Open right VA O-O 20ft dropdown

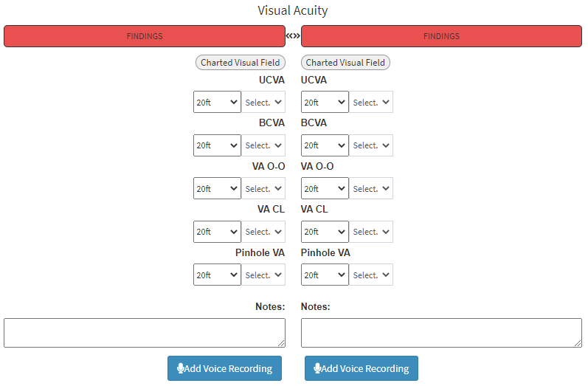(325, 189)
